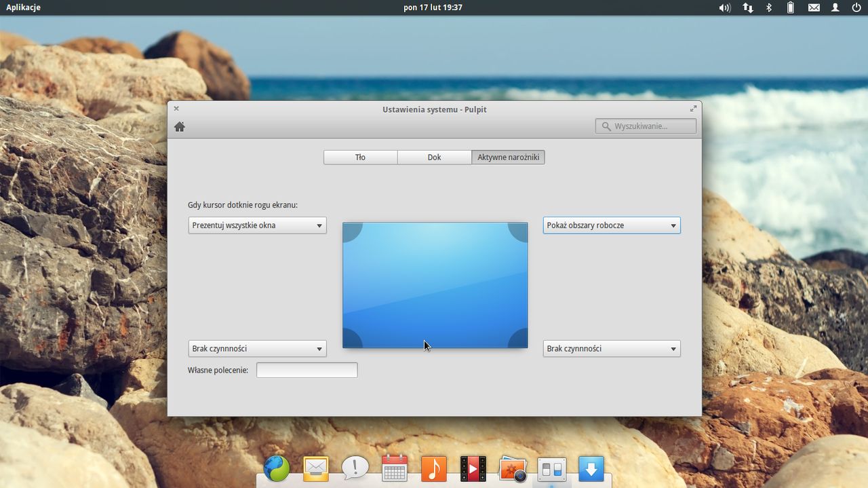This screenshot has width=868, height=488.
Task: Launch the Mail app in the dock
Action: pos(316,469)
